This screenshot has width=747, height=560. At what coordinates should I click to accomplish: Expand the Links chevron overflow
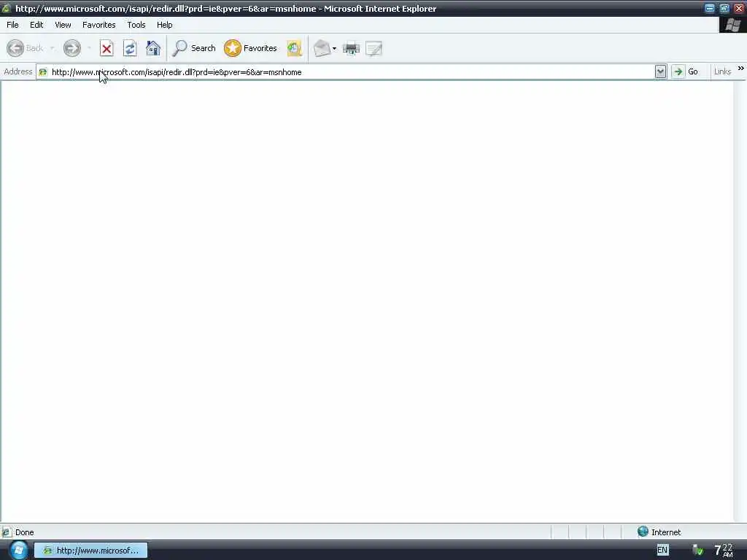tap(741, 69)
